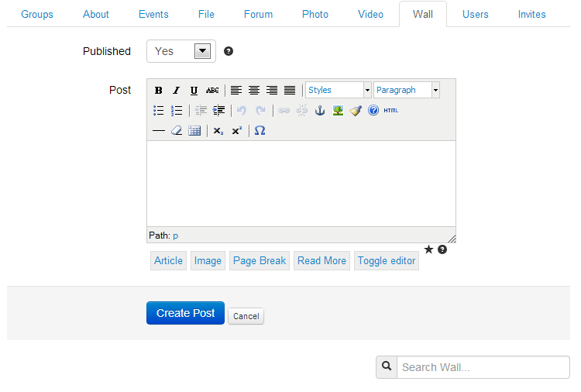Select the Wall tab
The width and height of the screenshot is (581, 392).
pyautogui.click(x=423, y=14)
